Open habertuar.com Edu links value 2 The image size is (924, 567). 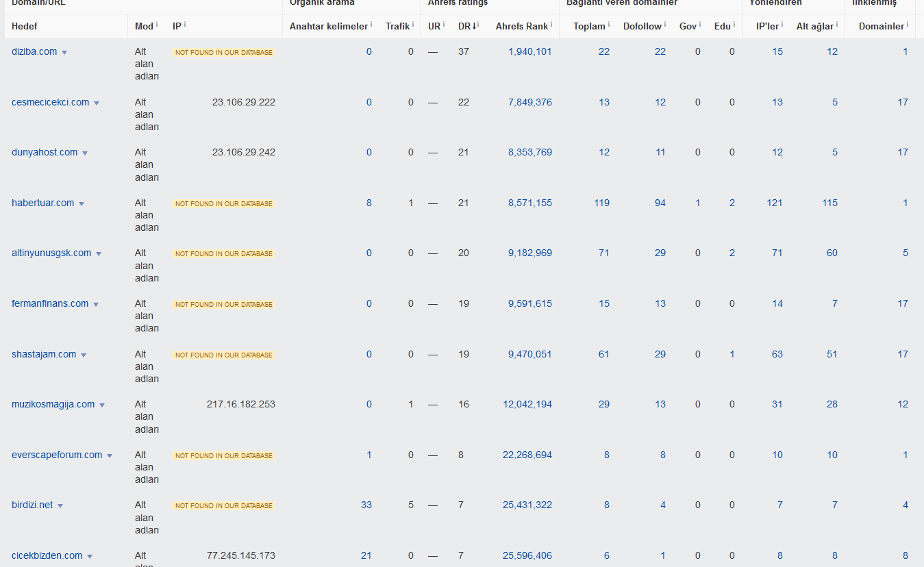point(732,203)
